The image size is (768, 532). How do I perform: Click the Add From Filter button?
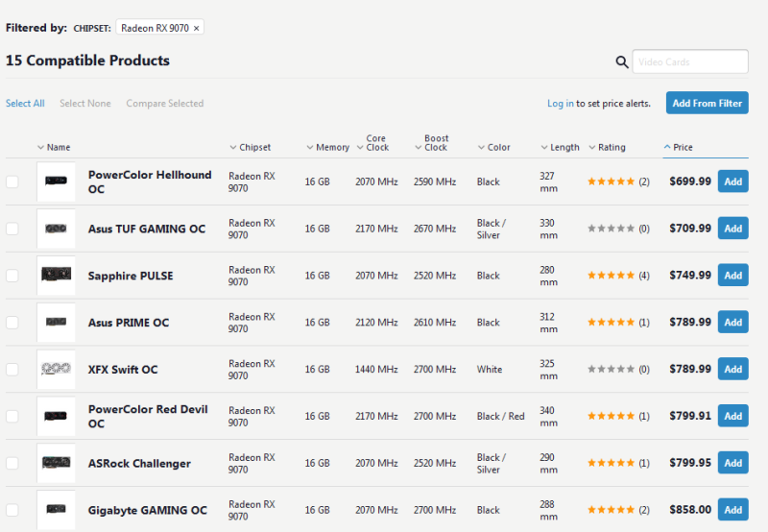pos(707,103)
